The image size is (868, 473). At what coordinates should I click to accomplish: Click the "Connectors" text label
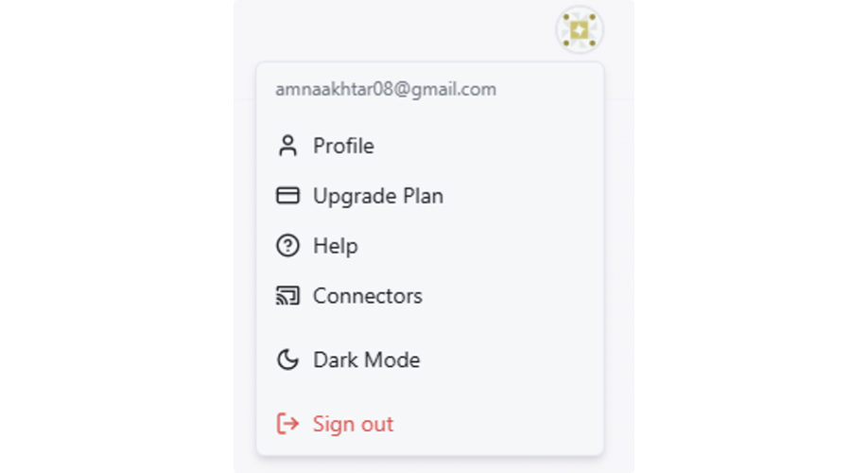pyautogui.click(x=367, y=296)
